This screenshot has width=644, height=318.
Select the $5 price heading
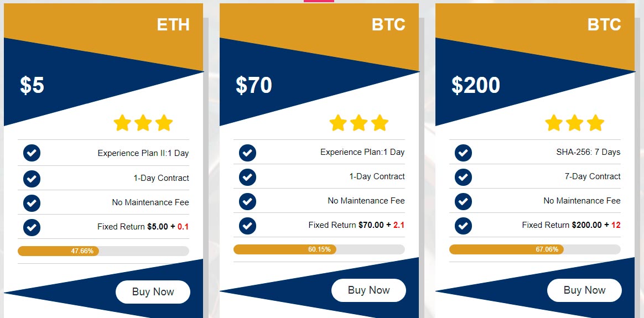[32, 85]
